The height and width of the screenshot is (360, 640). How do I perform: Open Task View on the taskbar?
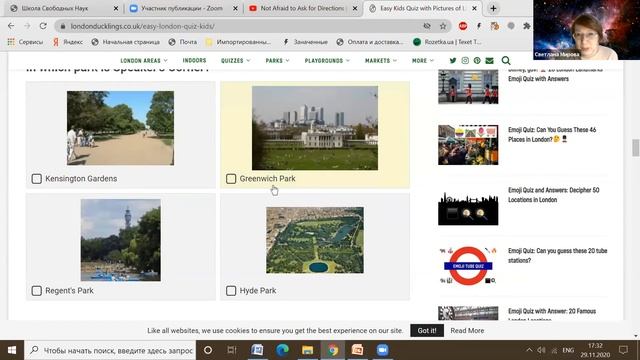tap(232, 350)
